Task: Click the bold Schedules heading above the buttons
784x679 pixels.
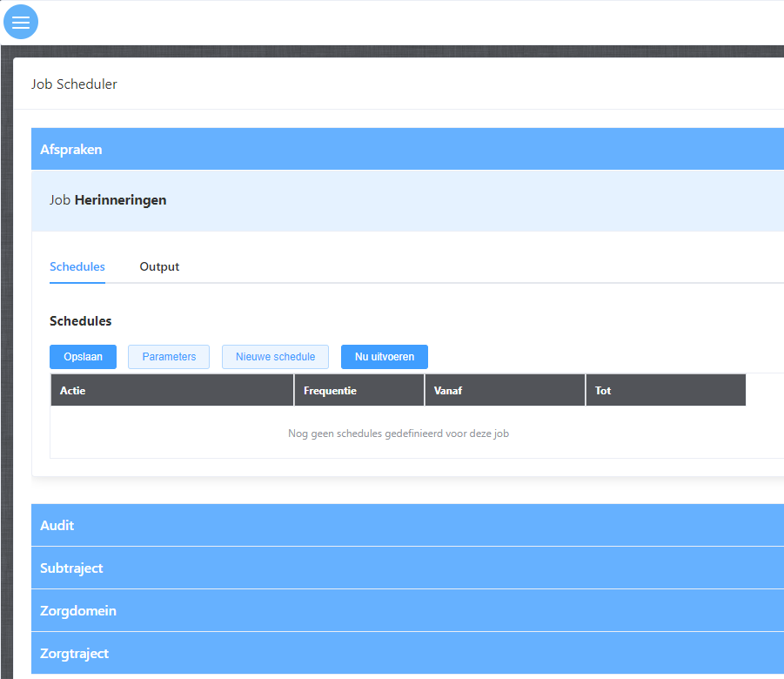Action: tap(80, 321)
